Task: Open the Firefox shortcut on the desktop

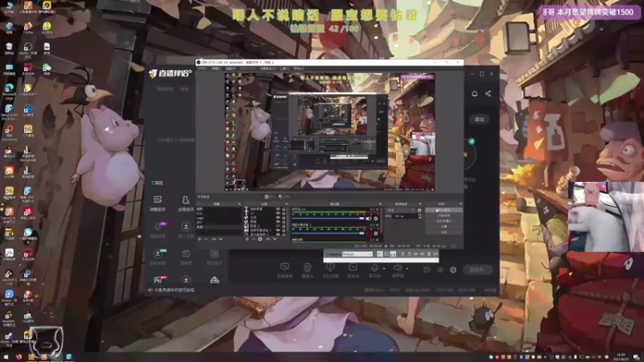Action: (x=28, y=28)
